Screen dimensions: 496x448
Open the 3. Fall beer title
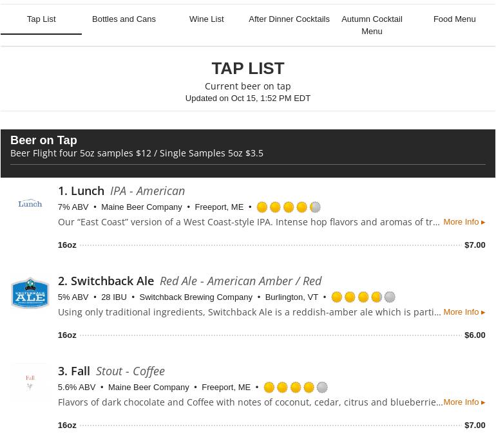point(74,371)
